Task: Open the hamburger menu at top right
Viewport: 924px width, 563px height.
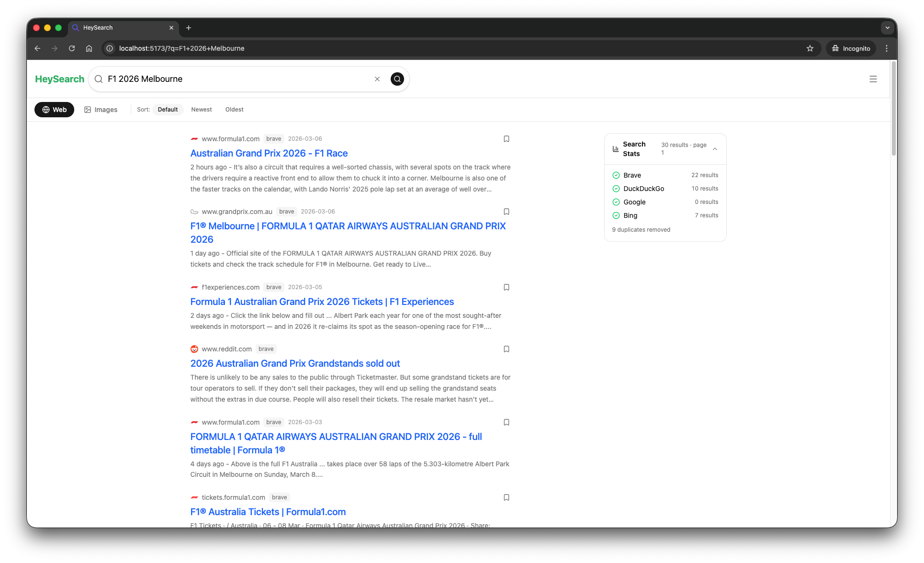Action: 873,79
